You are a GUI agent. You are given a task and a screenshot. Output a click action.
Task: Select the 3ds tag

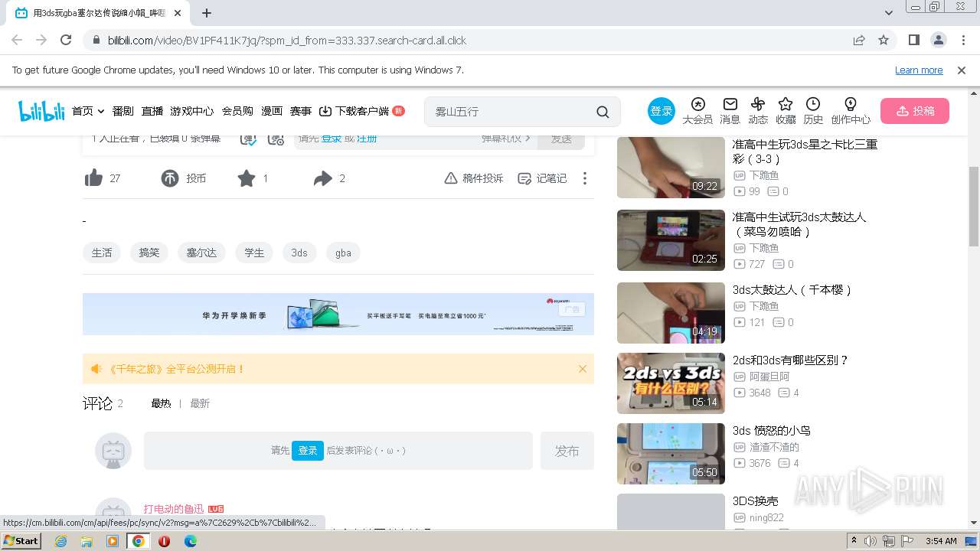coord(299,253)
